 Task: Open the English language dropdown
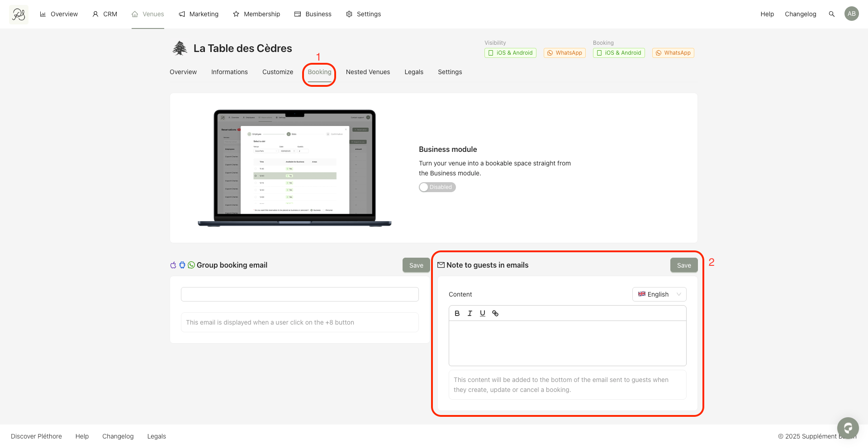pyautogui.click(x=659, y=294)
